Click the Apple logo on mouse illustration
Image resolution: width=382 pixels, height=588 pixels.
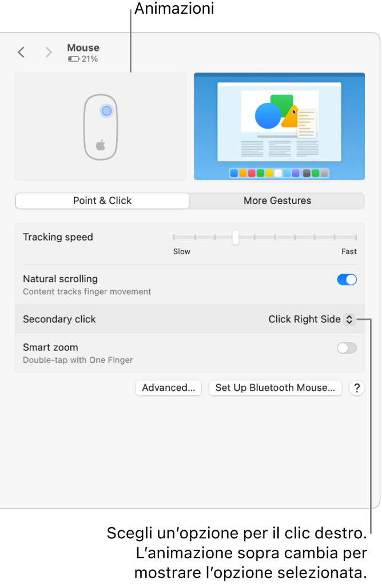point(101,145)
